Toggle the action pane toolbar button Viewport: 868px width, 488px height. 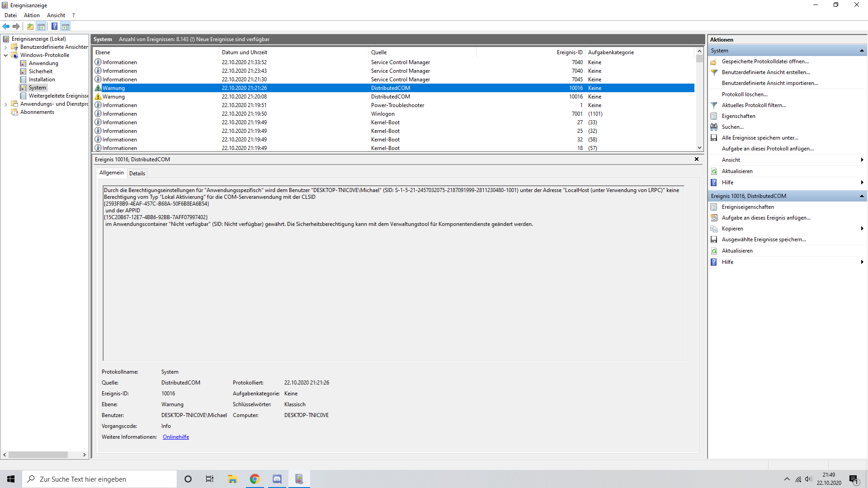click(x=66, y=26)
